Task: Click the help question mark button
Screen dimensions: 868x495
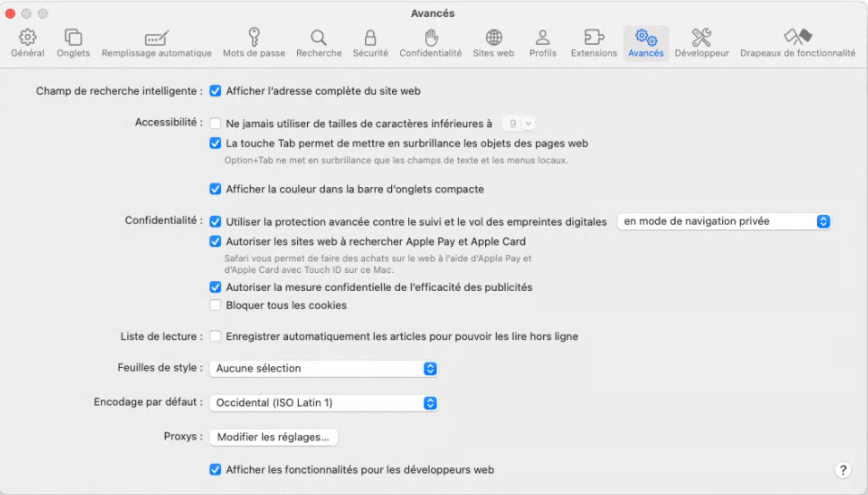Action: point(843,470)
